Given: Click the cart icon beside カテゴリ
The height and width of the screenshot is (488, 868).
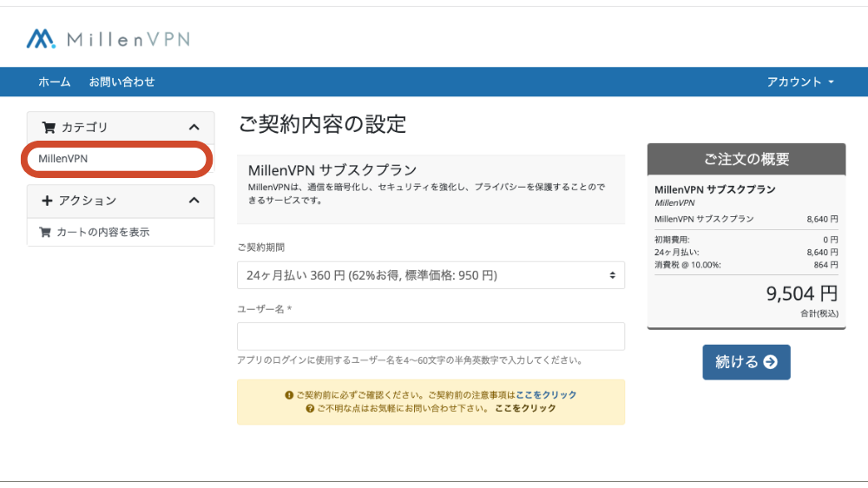Looking at the screenshot, I should tap(49, 128).
